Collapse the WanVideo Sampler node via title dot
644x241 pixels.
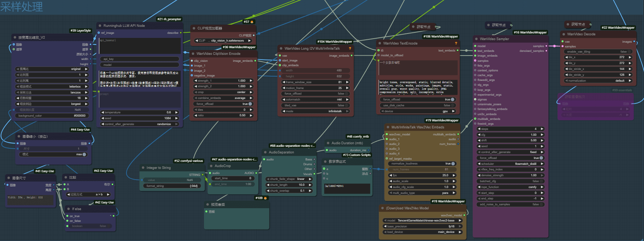click(476, 39)
